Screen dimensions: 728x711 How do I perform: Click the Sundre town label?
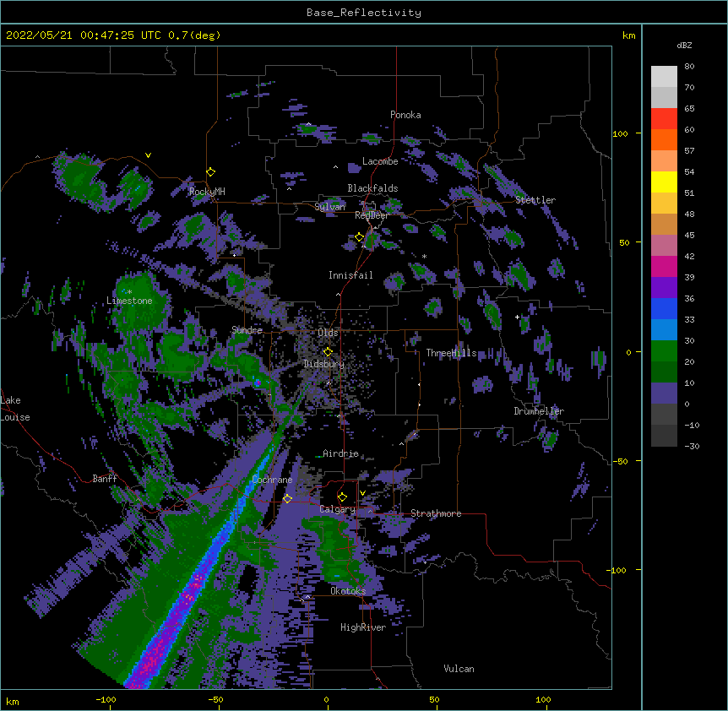pos(247,330)
